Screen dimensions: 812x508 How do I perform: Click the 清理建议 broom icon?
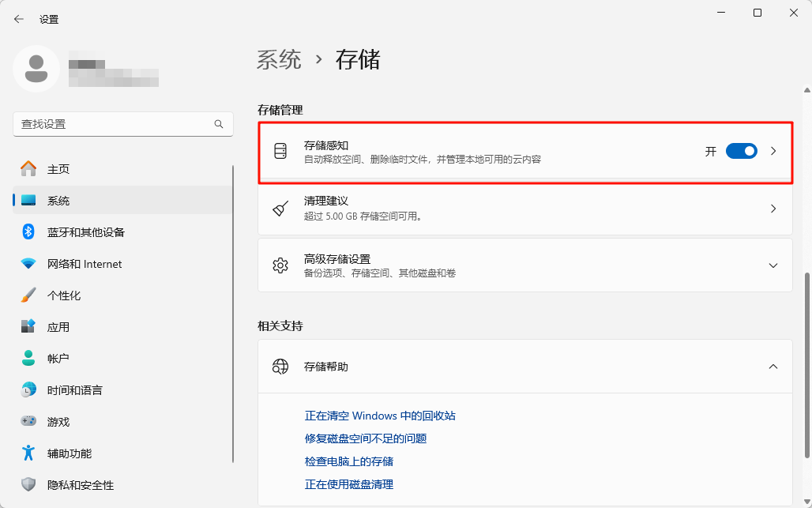pyautogui.click(x=280, y=209)
